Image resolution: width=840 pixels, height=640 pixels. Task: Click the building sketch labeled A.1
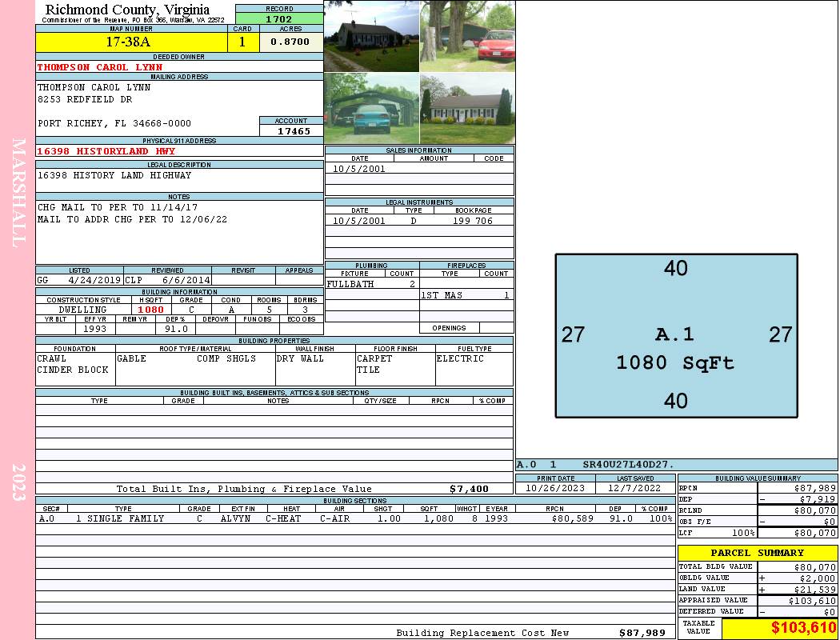click(676, 335)
